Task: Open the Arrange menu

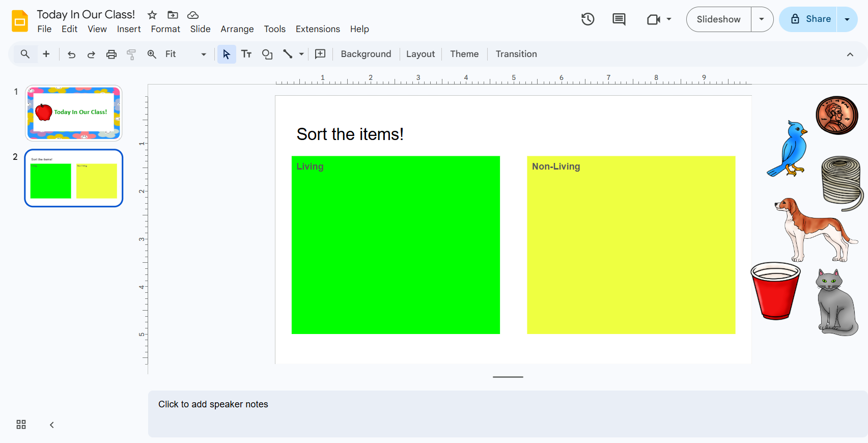Action: [x=237, y=29]
